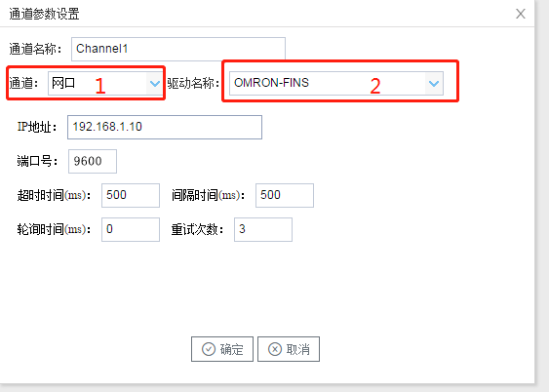Click the 轮询时间 input field

pyautogui.click(x=131, y=229)
